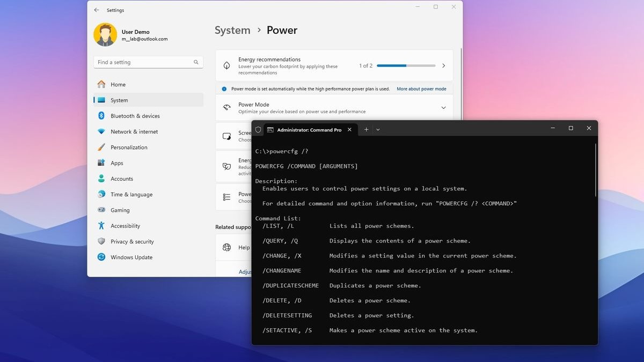Click the search magnifier in Find a setting
The image size is (644, 362).
196,62
